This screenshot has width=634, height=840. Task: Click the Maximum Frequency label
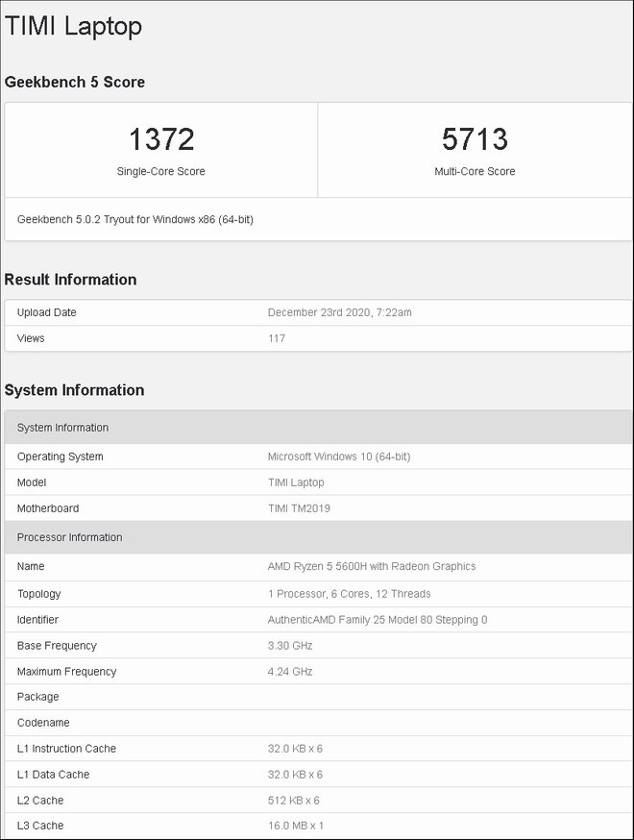click(66, 671)
